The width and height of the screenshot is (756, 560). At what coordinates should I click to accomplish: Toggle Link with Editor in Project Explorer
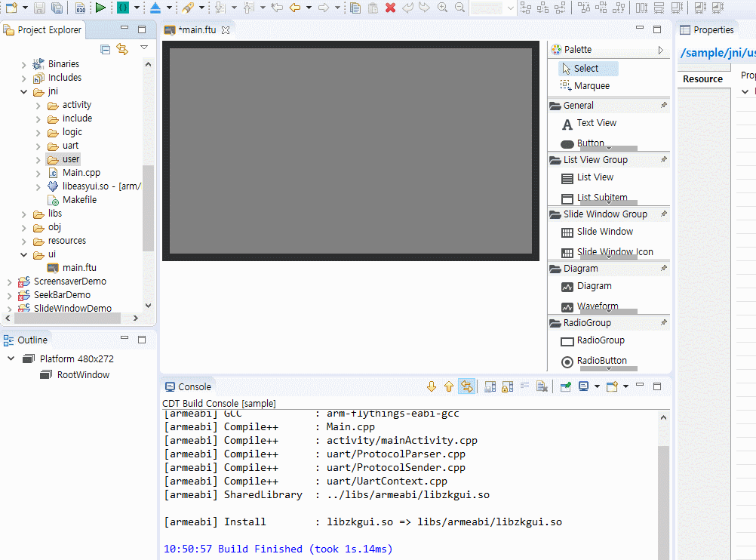(x=122, y=49)
